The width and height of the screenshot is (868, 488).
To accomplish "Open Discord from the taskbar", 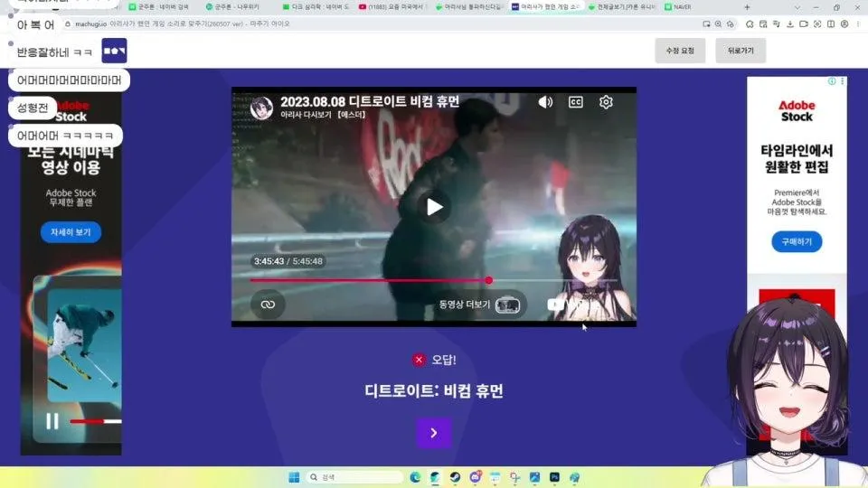I will (475, 477).
